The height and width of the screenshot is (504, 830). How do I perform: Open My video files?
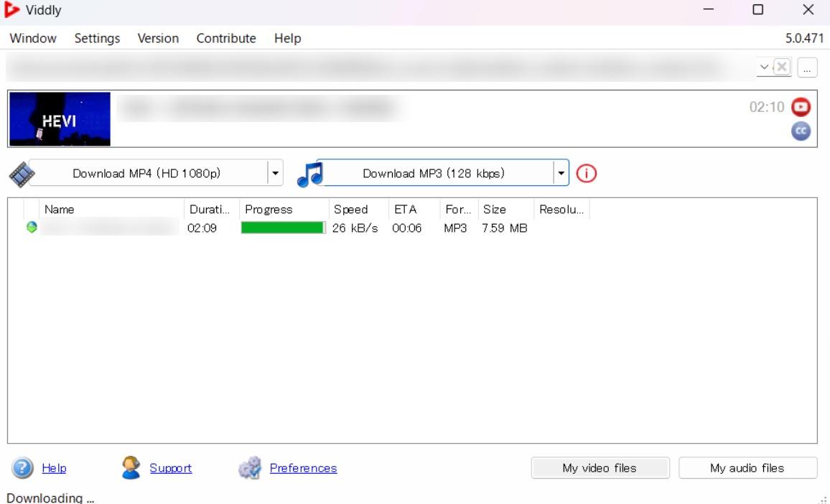(x=600, y=468)
